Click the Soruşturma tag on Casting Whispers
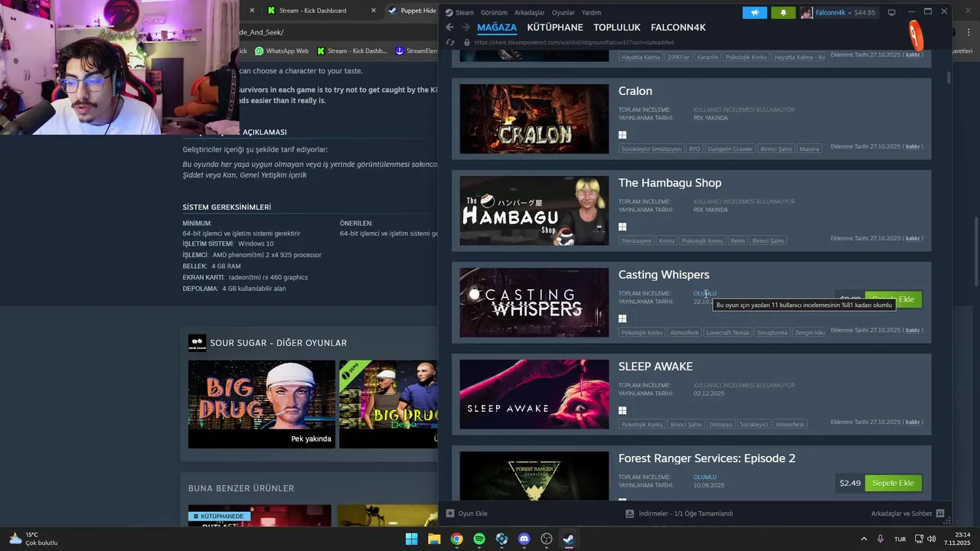 coord(772,333)
